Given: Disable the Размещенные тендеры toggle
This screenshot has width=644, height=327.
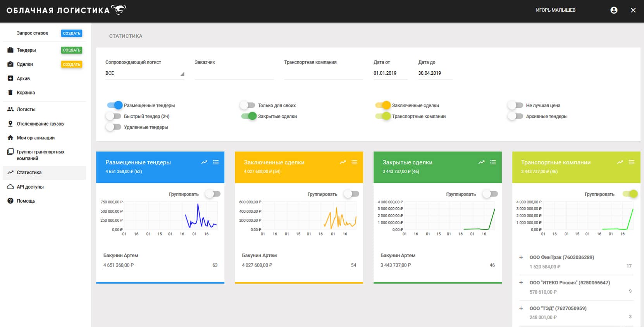Looking at the screenshot, I should pos(115,105).
